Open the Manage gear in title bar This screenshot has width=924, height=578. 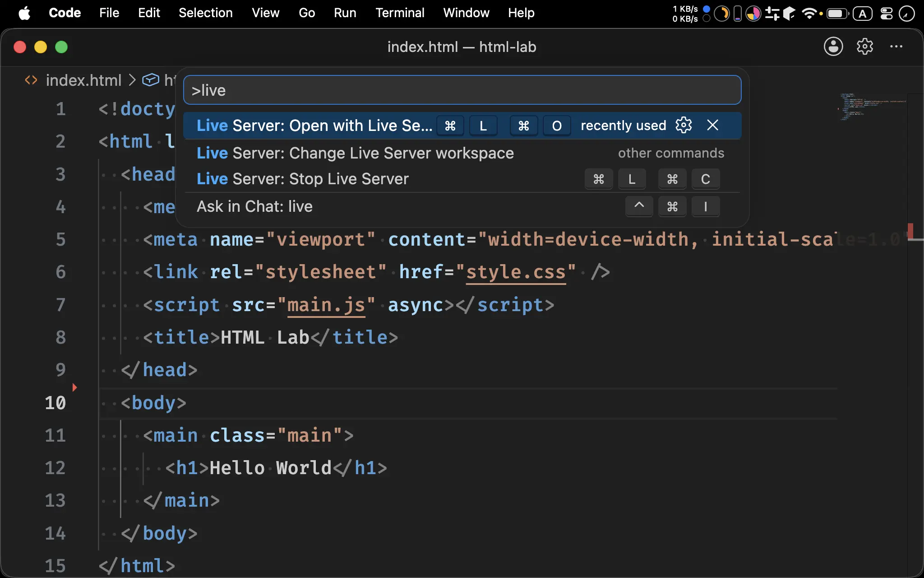click(865, 47)
